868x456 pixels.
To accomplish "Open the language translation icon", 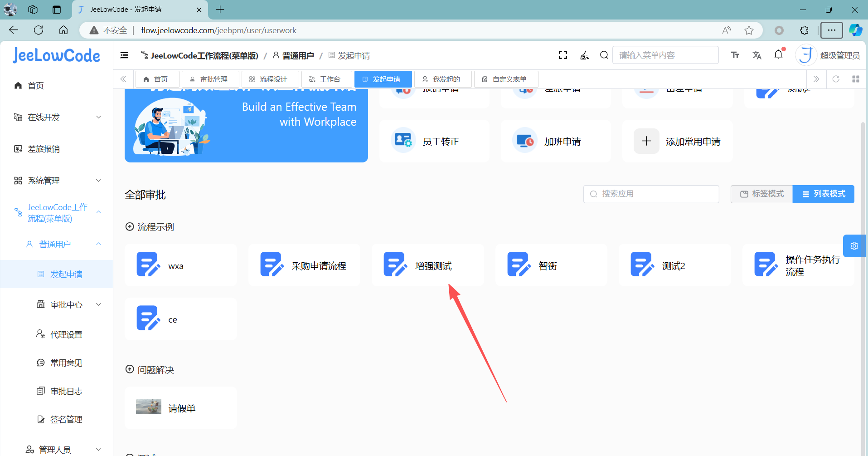I will pyautogui.click(x=756, y=55).
